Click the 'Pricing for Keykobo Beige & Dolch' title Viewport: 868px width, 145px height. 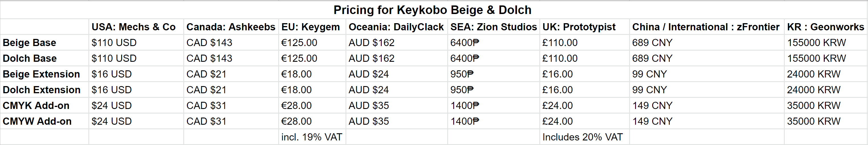[x=432, y=10]
